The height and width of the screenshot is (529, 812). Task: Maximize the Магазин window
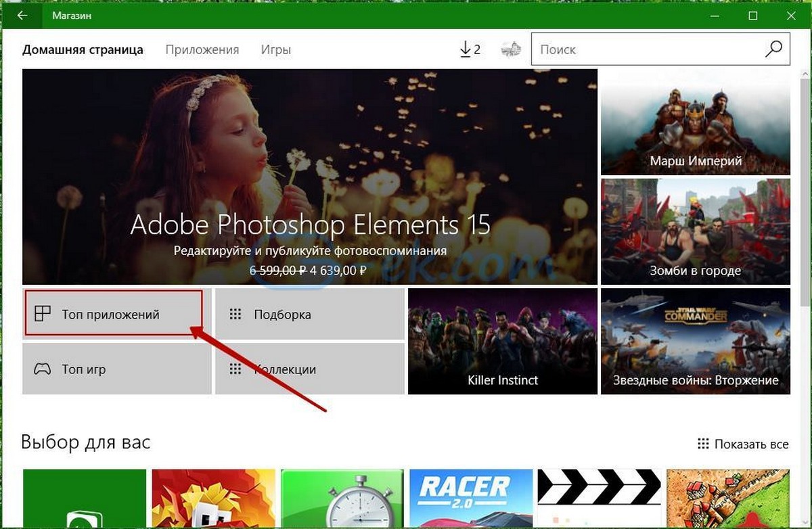752,15
